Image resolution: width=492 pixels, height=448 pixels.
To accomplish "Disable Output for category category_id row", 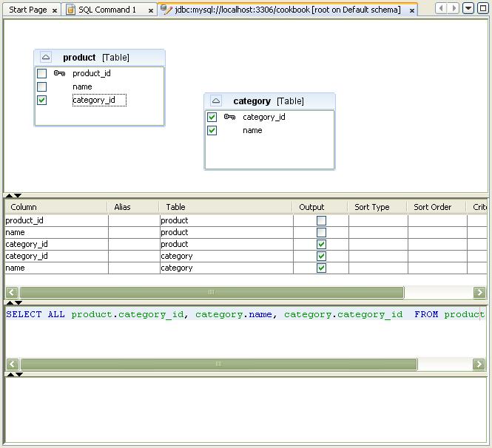I will 321,256.
